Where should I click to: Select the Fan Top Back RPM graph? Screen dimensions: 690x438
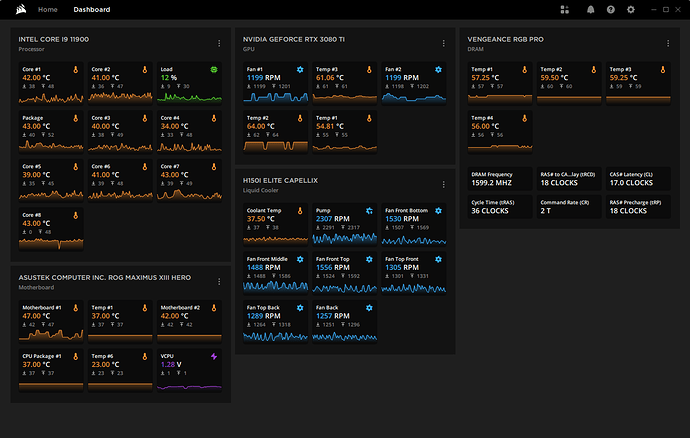[275, 336]
